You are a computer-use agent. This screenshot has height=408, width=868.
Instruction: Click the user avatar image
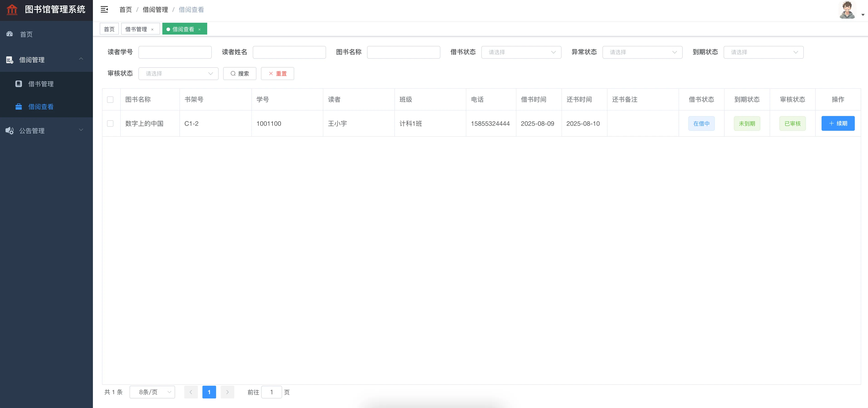847,10
